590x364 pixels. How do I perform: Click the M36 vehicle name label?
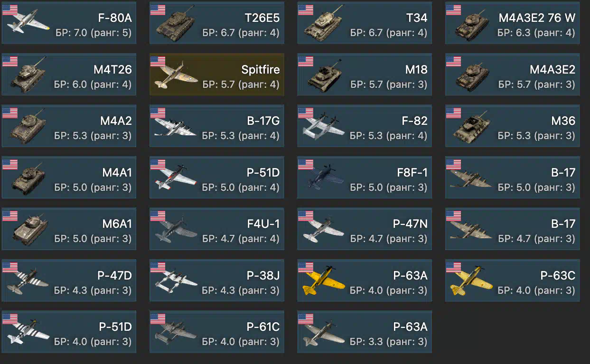coord(563,121)
